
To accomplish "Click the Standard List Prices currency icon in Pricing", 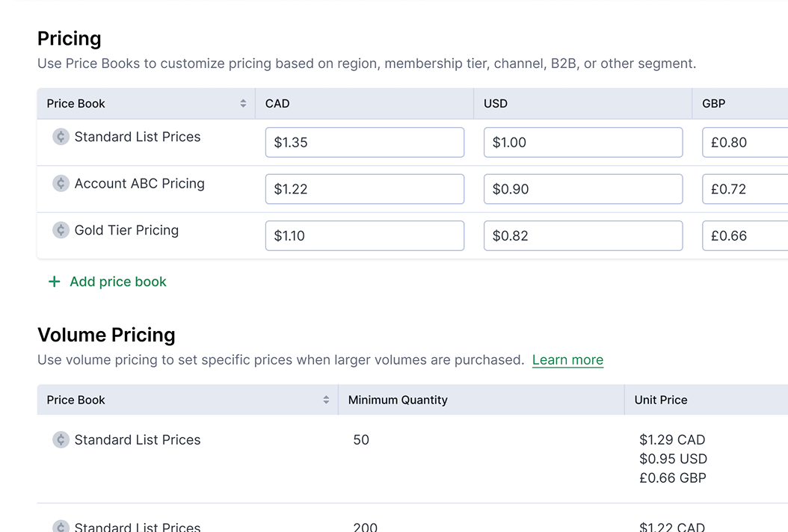I will 61,137.
